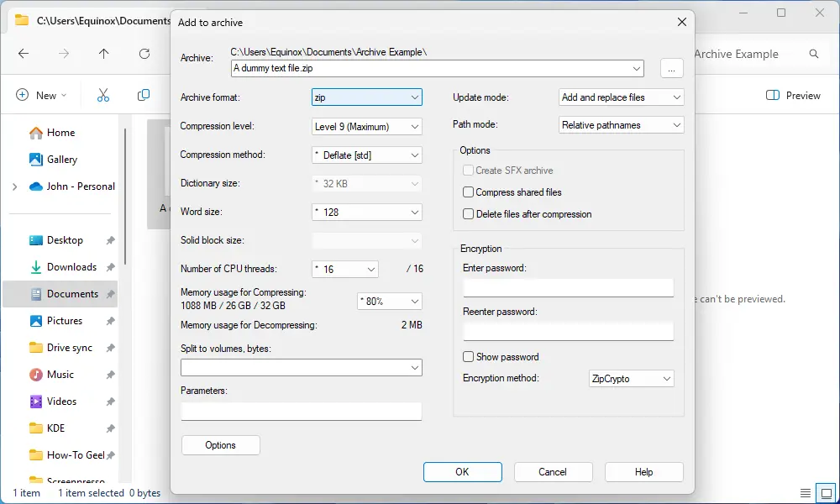Open the Word size dropdown
The width and height of the screenshot is (840, 504).
(366, 212)
